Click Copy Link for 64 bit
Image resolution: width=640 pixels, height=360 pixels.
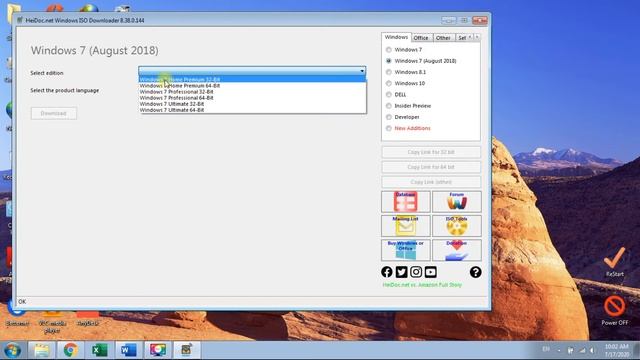coord(431,167)
